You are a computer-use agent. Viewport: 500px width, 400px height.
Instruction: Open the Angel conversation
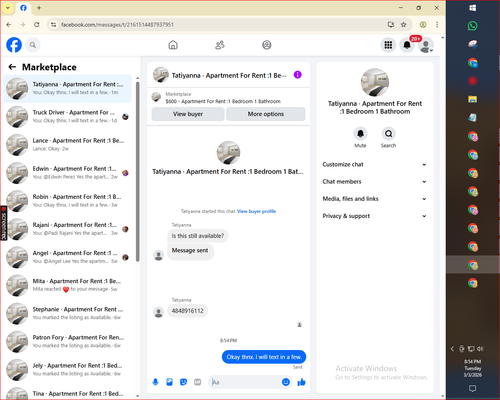[67, 257]
